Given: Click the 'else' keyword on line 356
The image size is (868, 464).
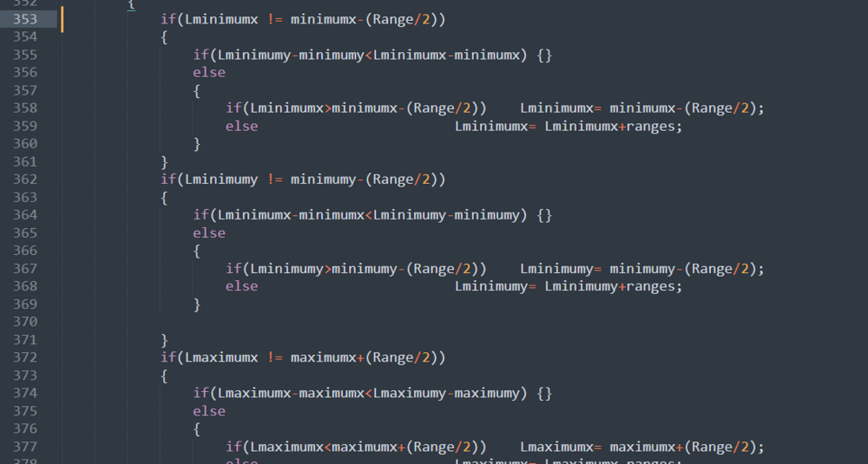Looking at the screenshot, I should tap(209, 73).
